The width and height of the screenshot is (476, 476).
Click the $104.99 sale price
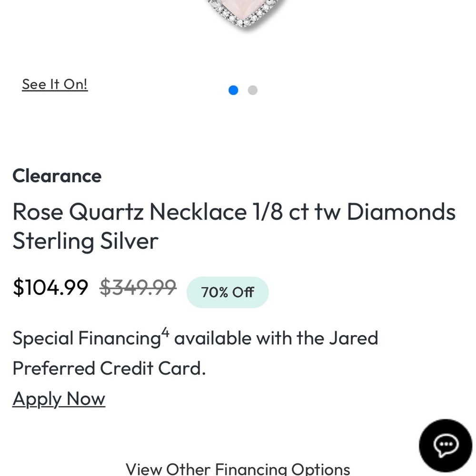click(x=50, y=287)
